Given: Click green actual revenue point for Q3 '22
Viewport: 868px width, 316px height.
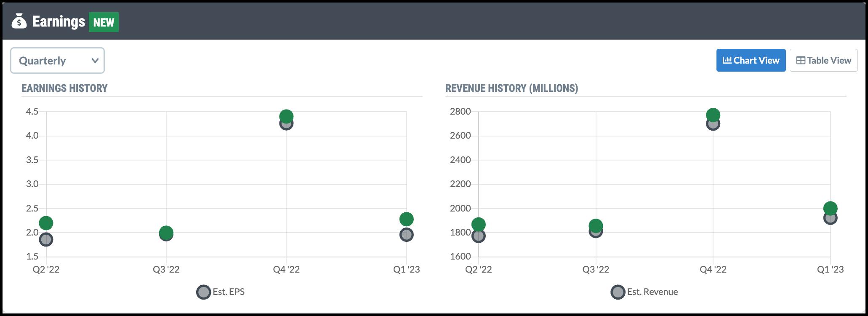Looking at the screenshot, I should (596, 225).
